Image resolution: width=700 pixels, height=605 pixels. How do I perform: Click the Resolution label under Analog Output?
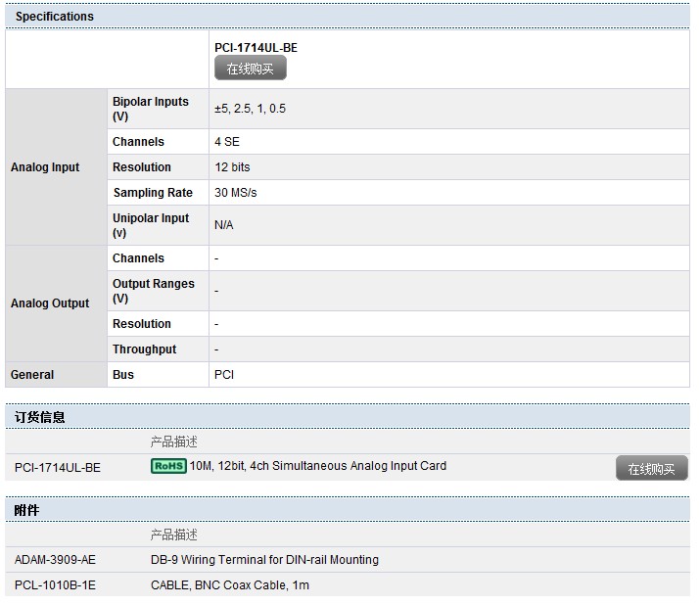[142, 324]
